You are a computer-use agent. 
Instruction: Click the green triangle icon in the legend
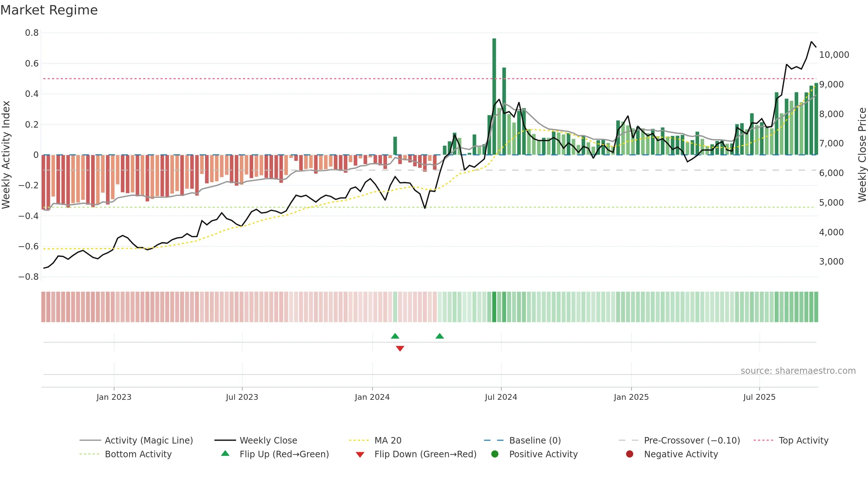tap(225, 453)
